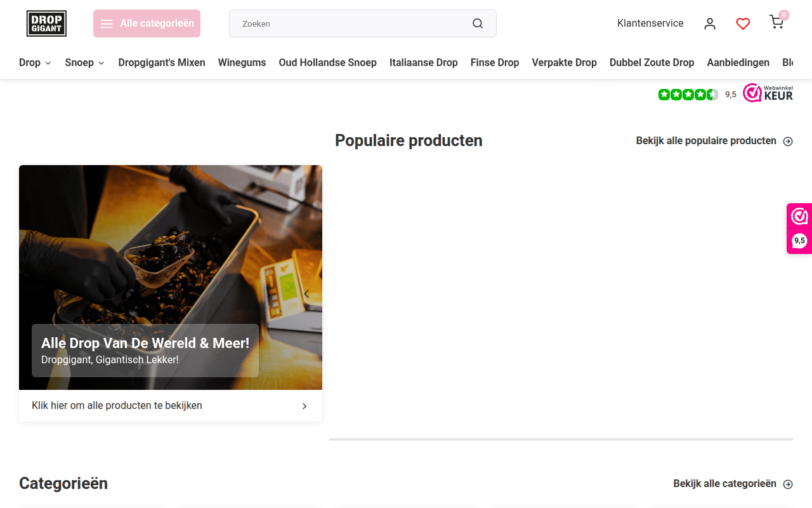
Task: Go to Italiaanse Drop
Action: coord(424,62)
